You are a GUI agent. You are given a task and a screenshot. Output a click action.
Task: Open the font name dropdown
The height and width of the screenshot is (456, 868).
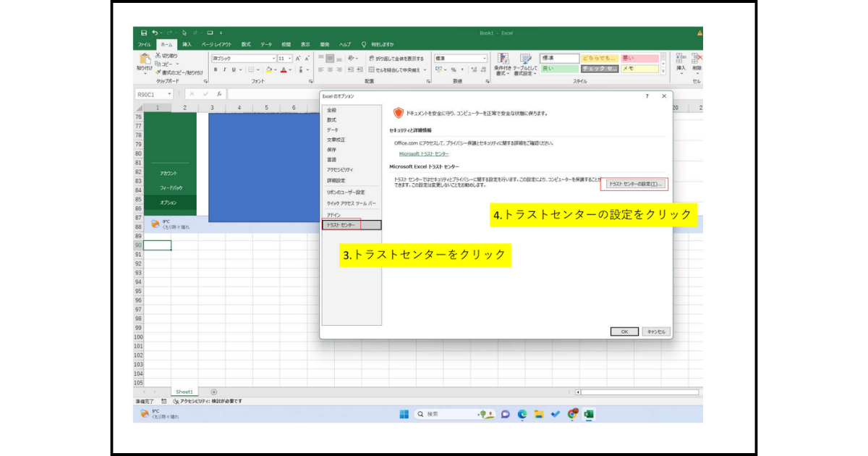[274, 58]
